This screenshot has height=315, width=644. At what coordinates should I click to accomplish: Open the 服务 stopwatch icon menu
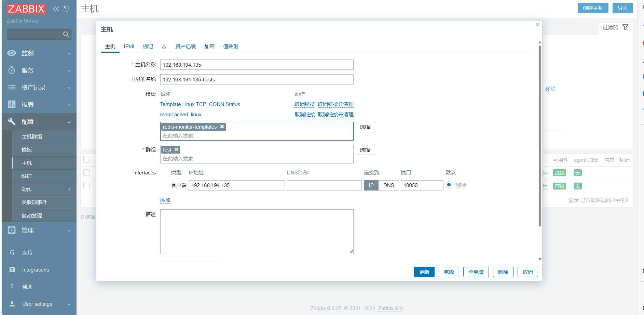click(12, 70)
